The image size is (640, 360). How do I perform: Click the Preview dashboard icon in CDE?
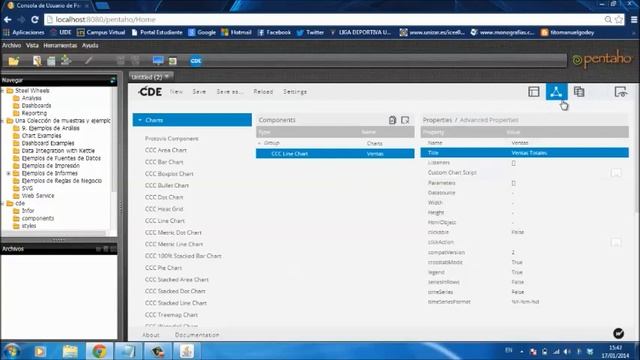tap(620, 92)
